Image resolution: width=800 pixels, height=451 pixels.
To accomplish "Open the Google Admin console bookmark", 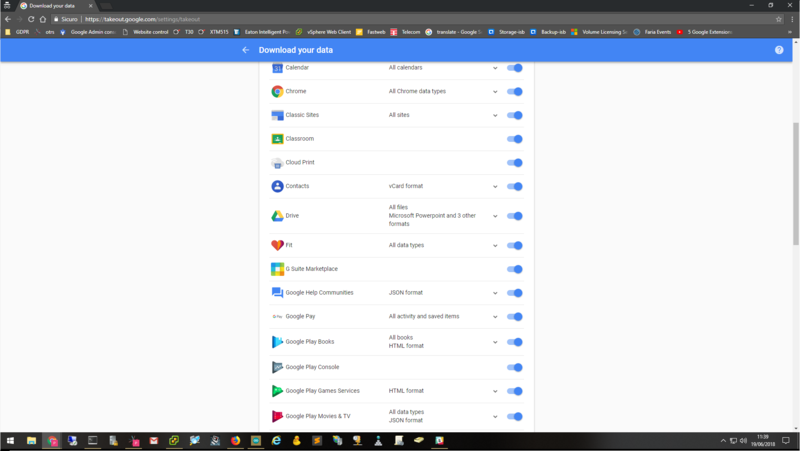I will pyautogui.click(x=88, y=32).
